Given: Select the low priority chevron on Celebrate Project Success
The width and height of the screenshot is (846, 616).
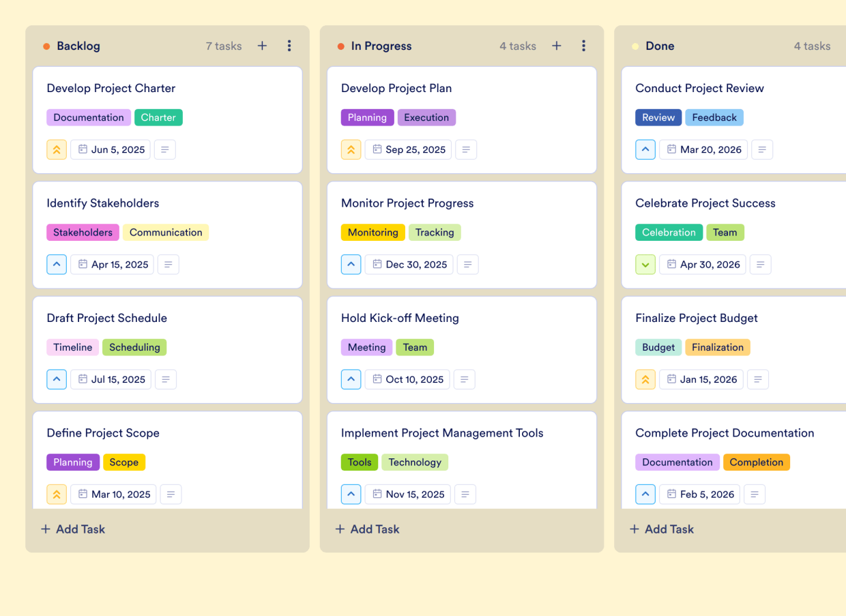Looking at the screenshot, I should coord(645,264).
